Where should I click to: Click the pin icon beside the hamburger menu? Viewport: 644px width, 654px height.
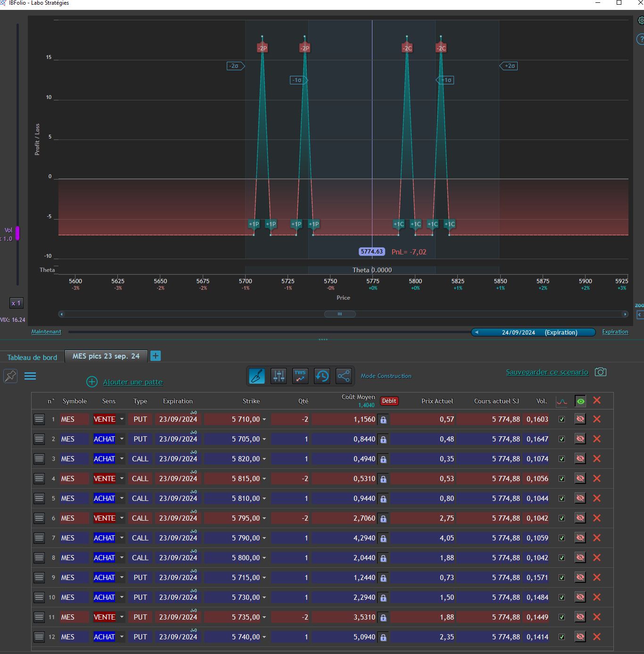pos(10,376)
